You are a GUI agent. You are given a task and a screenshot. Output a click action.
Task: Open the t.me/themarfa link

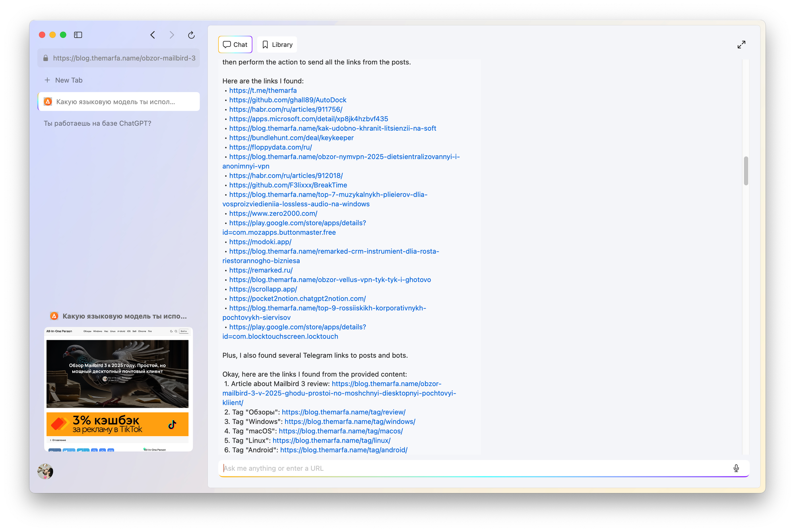263,91
